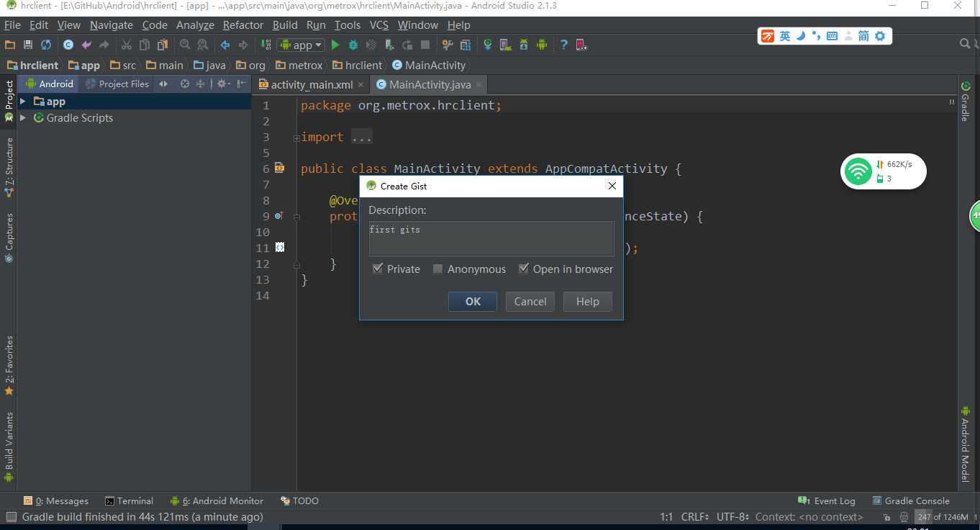
Task: Open Context no context selector
Action: coord(809,517)
